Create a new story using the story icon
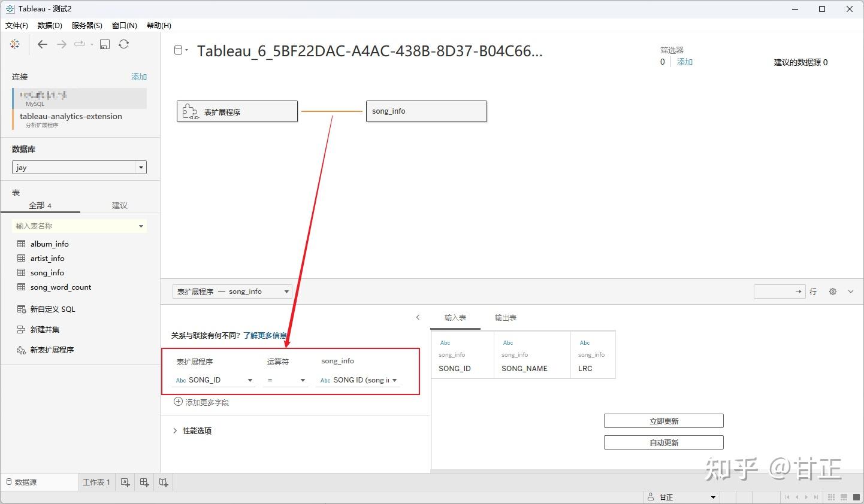 point(163,482)
